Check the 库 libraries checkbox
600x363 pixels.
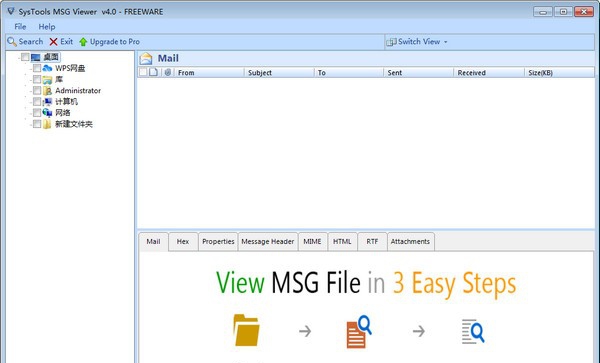[37, 79]
